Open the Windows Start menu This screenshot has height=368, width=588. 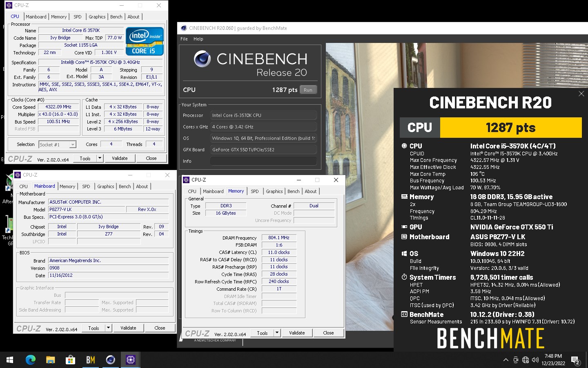click(x=10, y=360)
